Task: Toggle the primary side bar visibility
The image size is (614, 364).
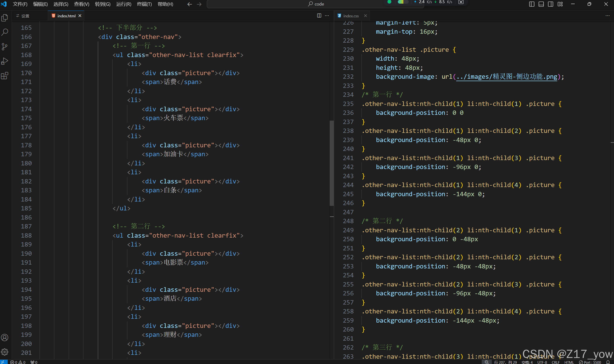Action: (532, 4)
